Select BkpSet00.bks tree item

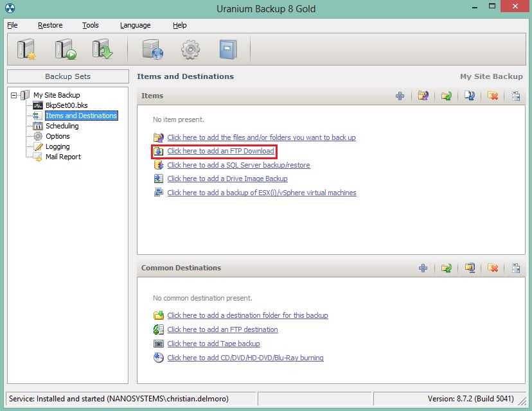click(67, 105)
